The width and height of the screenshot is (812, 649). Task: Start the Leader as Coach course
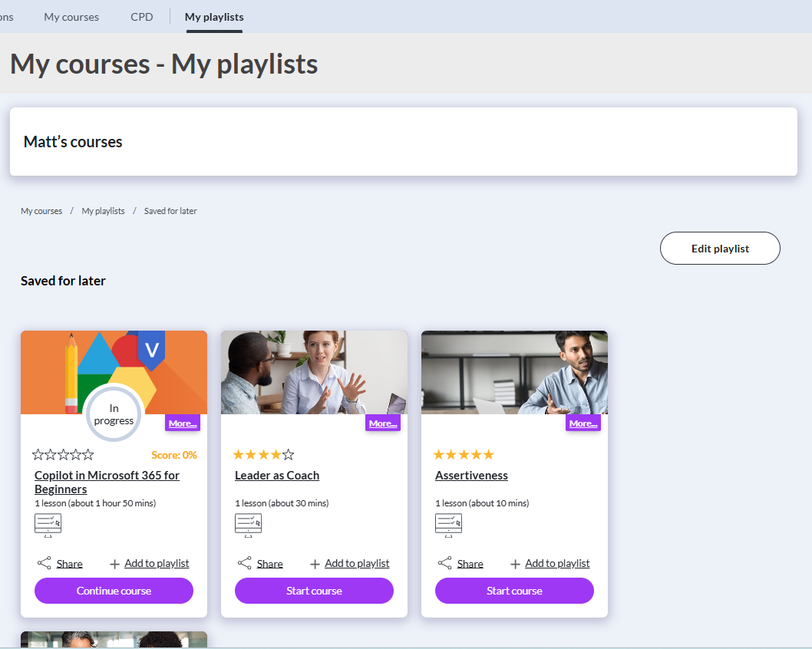pos(314,591)
